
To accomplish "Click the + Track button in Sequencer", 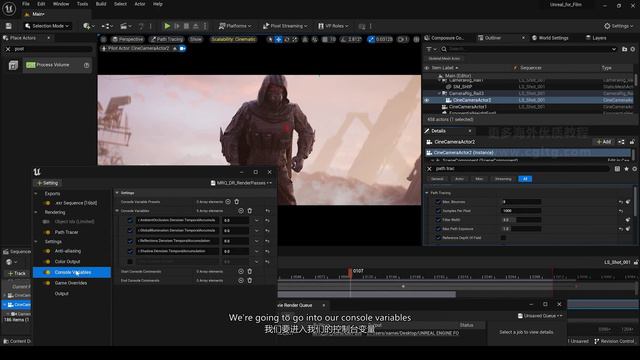I will (x=17, y=273).
